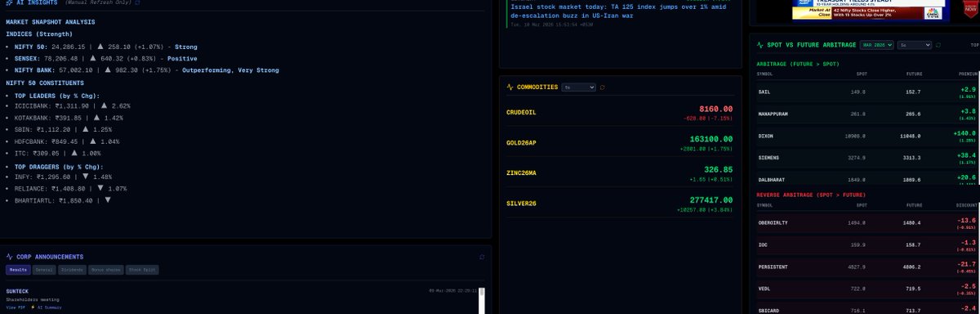Select SIEMENS in the arbitrage table

point(867,158)
